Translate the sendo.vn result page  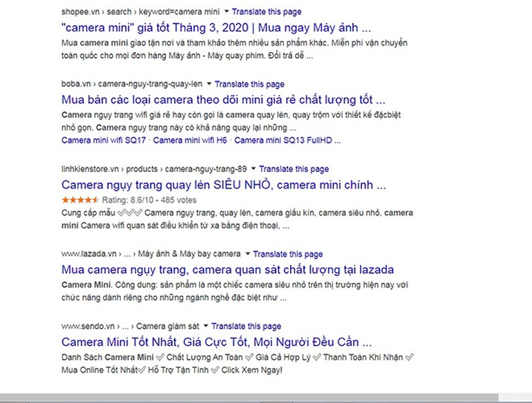tap(247, 326)
